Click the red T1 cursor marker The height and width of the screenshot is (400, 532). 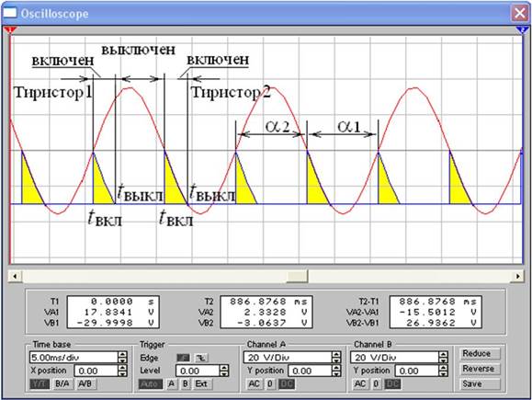(10, 30)
